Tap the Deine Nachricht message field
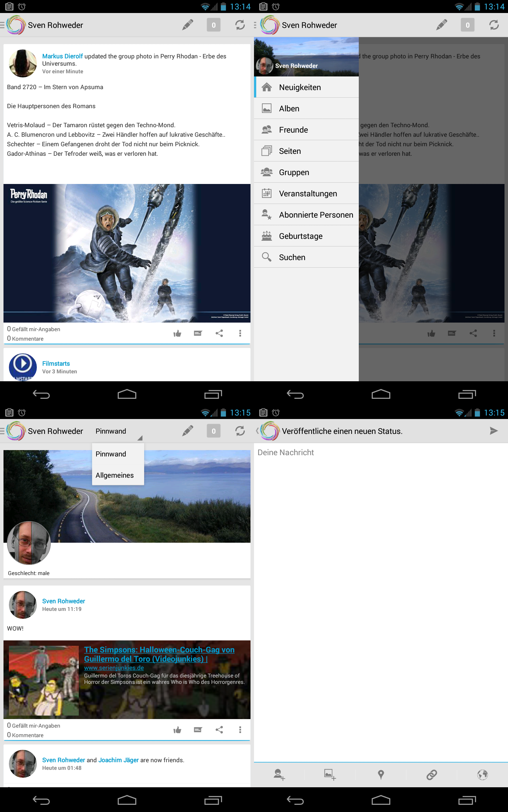 381,452
